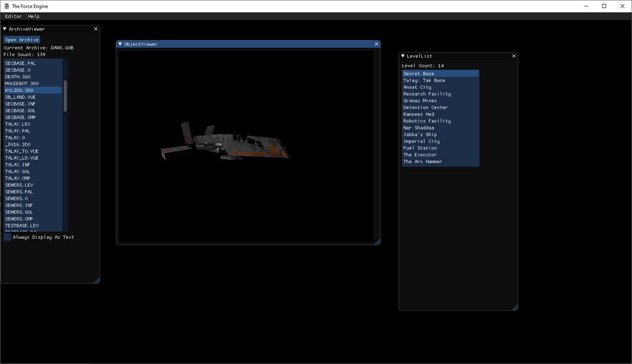
Task: Close the ObjectViewer panel
Action: 376,44
